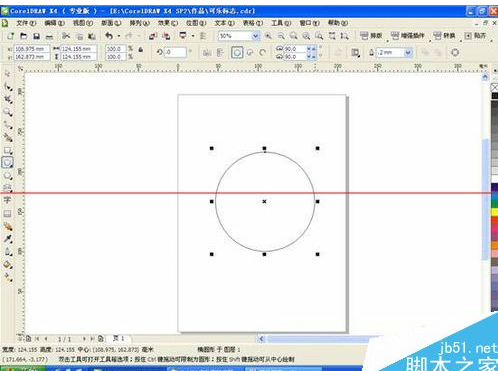Image resolution: width=498 pixels, height=371 pixels.
Task: Toggle horizontal mirror button
Action: 207,52
